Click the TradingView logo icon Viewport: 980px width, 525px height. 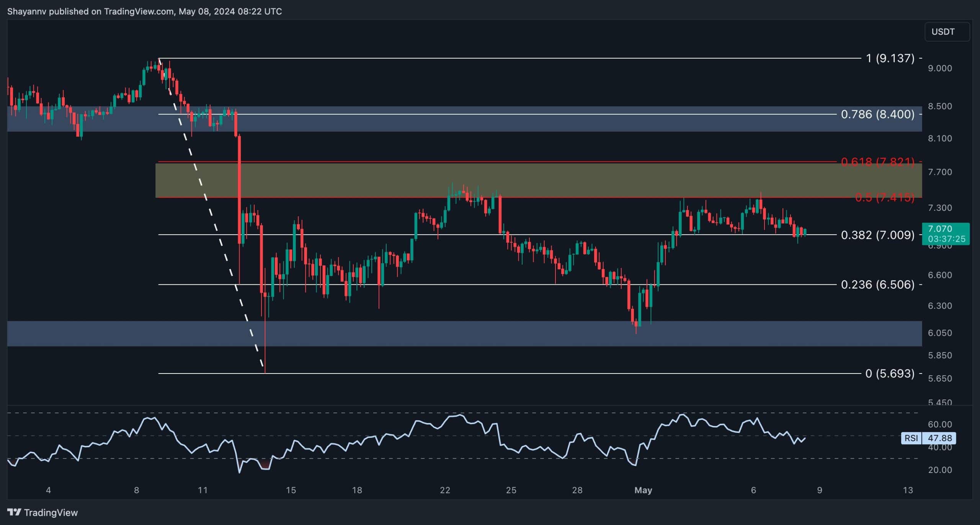point(14,512)
